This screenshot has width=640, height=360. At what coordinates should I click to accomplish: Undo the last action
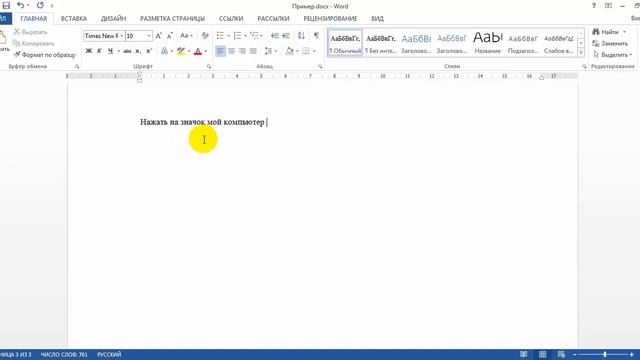pos(20,5)
